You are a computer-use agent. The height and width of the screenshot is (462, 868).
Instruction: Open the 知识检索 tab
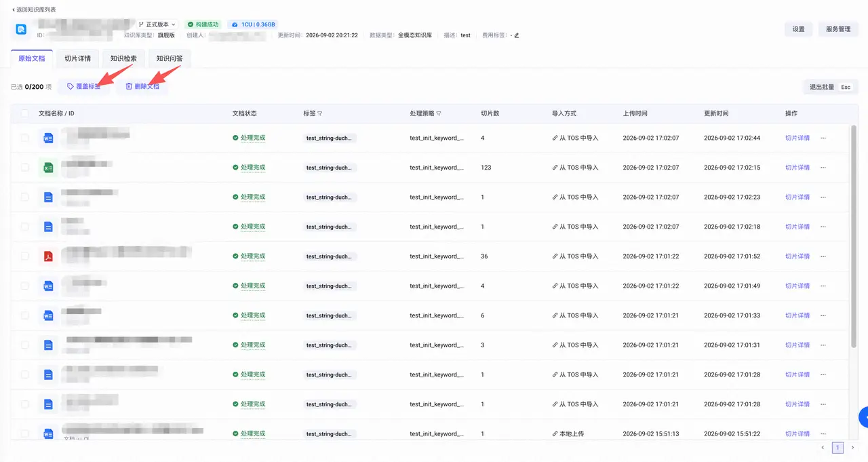123,58
